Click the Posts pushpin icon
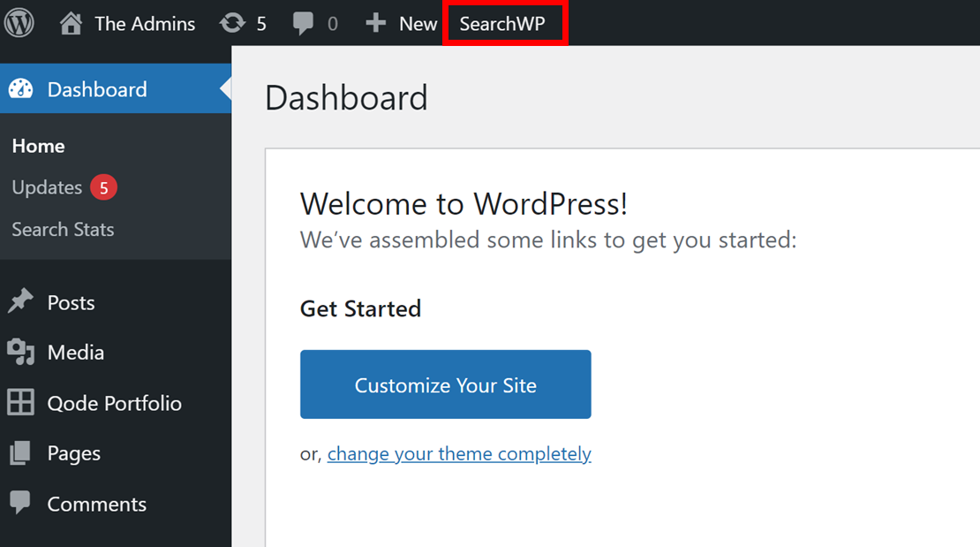Viewport: 980px width, 547px height. (x=20, y=301)
